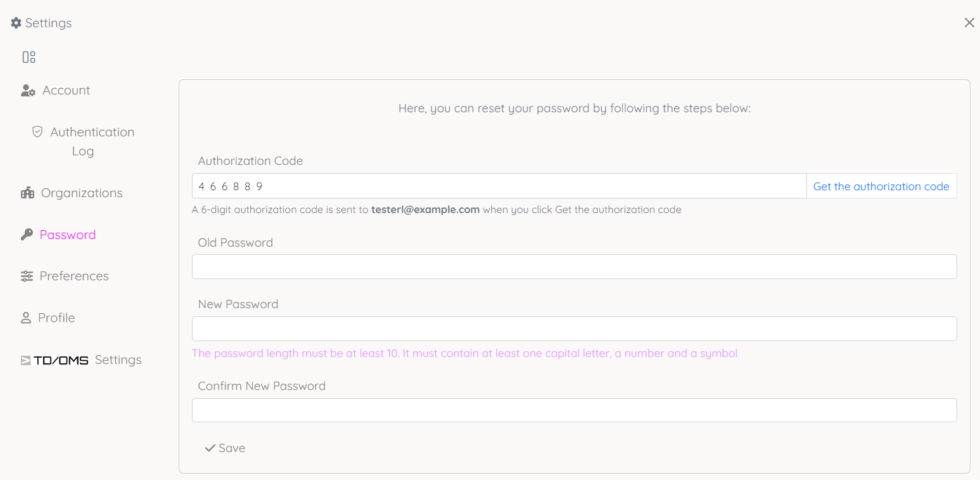980x480 pixels.
Task: Click the Organizations building icon
Action: [27, 193]
